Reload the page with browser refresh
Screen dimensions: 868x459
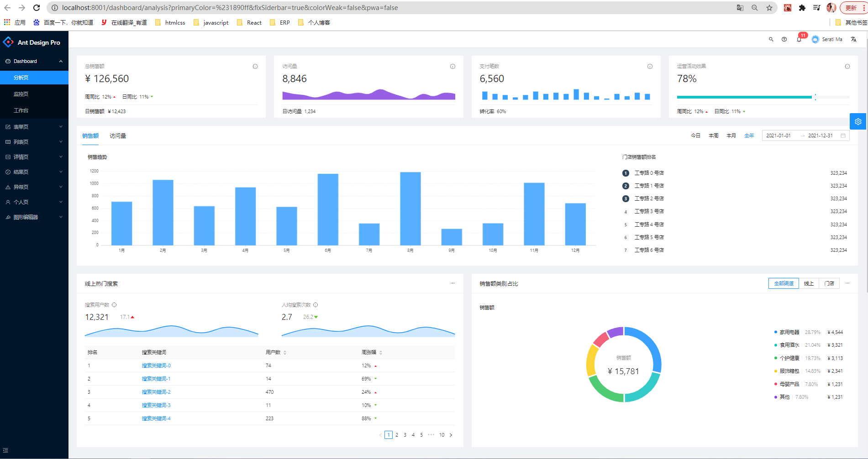click(x=37, y=8)
